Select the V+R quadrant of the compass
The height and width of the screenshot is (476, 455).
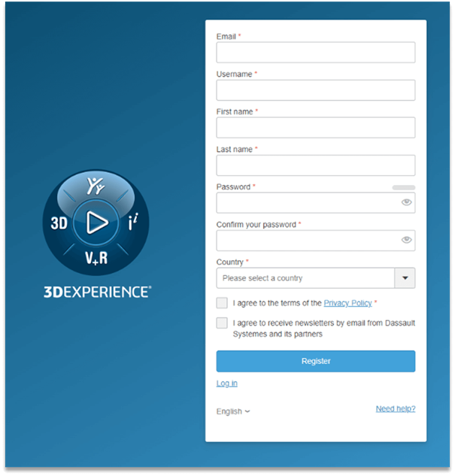click(96, 258)
